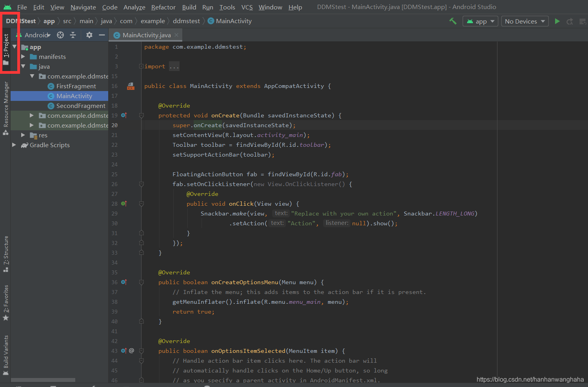Expand the res folder
Viewport: 588px width, 387px height.
(x=23, y=135)
